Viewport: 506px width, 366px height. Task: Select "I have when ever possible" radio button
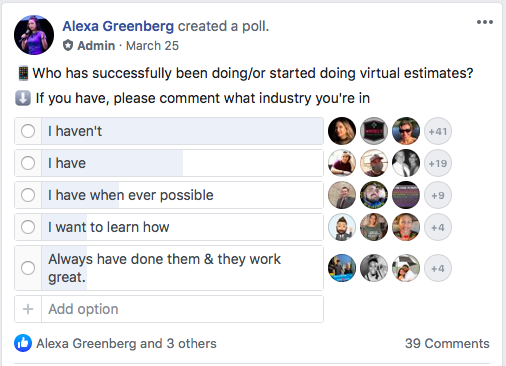pos(28,195)
